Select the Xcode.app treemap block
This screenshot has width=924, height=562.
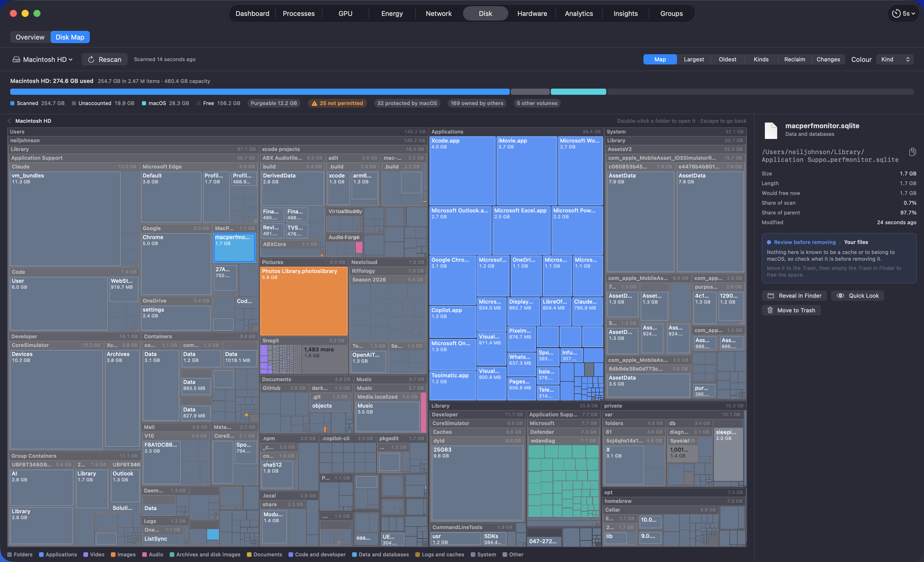click(462, 171)
